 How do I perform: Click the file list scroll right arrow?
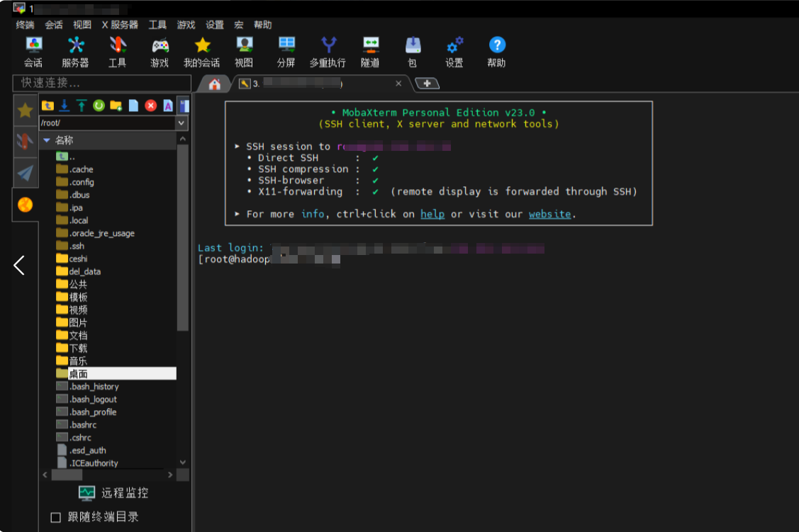170,475
